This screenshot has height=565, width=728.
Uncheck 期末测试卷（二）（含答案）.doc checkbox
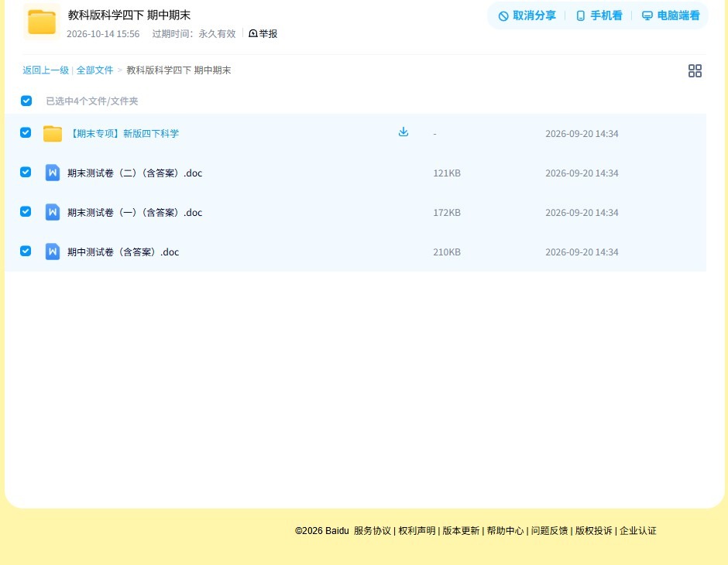[x=26, y=172]
